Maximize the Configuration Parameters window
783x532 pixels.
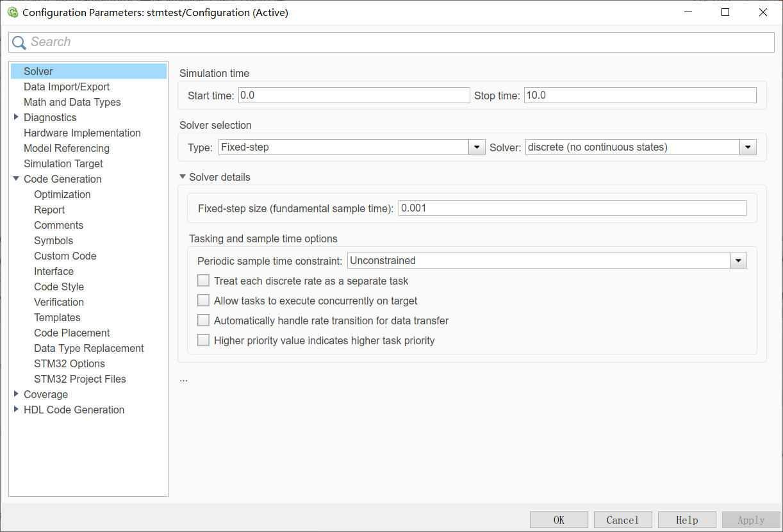pyautogui.click(x=725, y=12)
